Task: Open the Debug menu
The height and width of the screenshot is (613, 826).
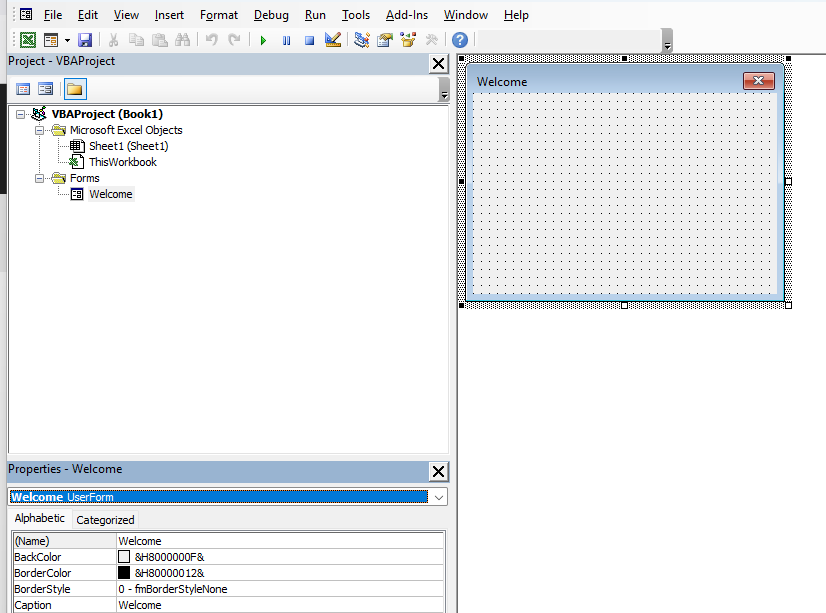Action: [270, 14]
